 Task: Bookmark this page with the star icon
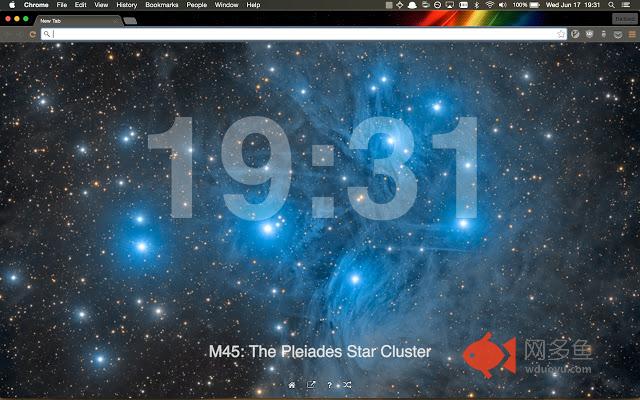(x=561, y=34)
